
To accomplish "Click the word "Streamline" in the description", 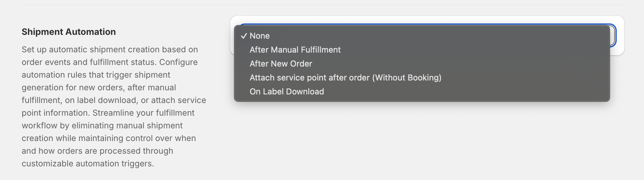I will tap(112, 113).
